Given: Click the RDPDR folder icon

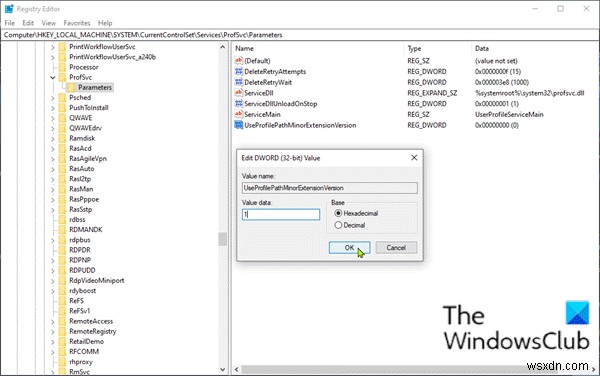Looking at the screenshot, I should click(x=62, y=250).
